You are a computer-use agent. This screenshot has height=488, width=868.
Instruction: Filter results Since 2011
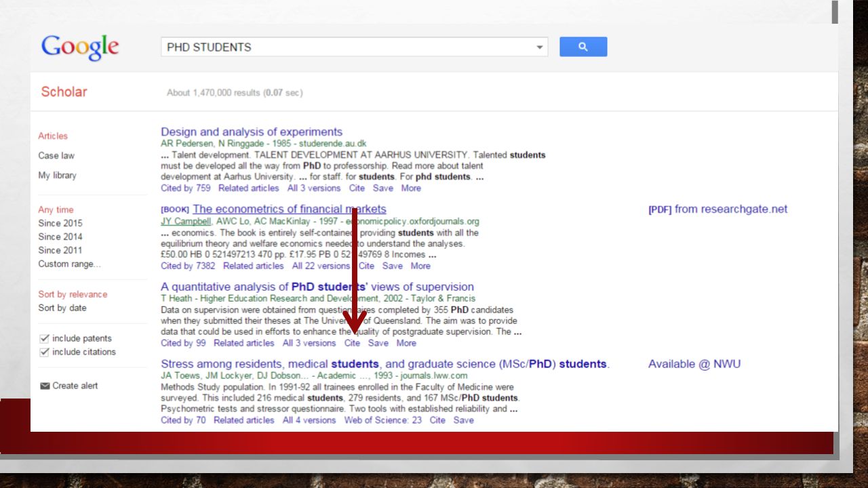tap(60, 250)
